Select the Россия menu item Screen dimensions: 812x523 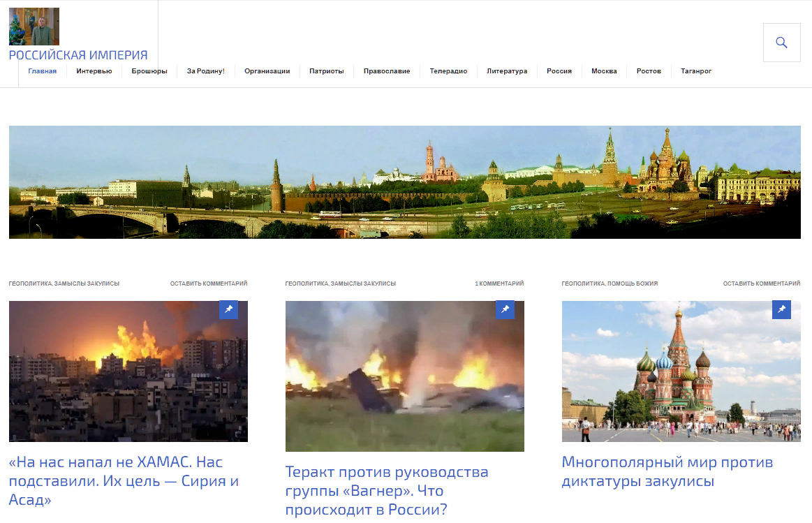pyautogui.click(x=559, y=71)
